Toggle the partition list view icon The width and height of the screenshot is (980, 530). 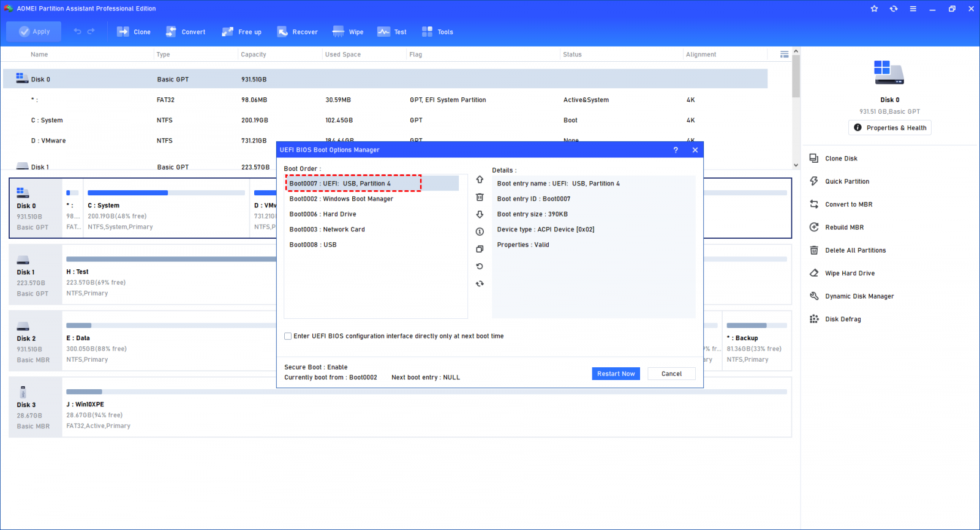[x=784, y=54]
